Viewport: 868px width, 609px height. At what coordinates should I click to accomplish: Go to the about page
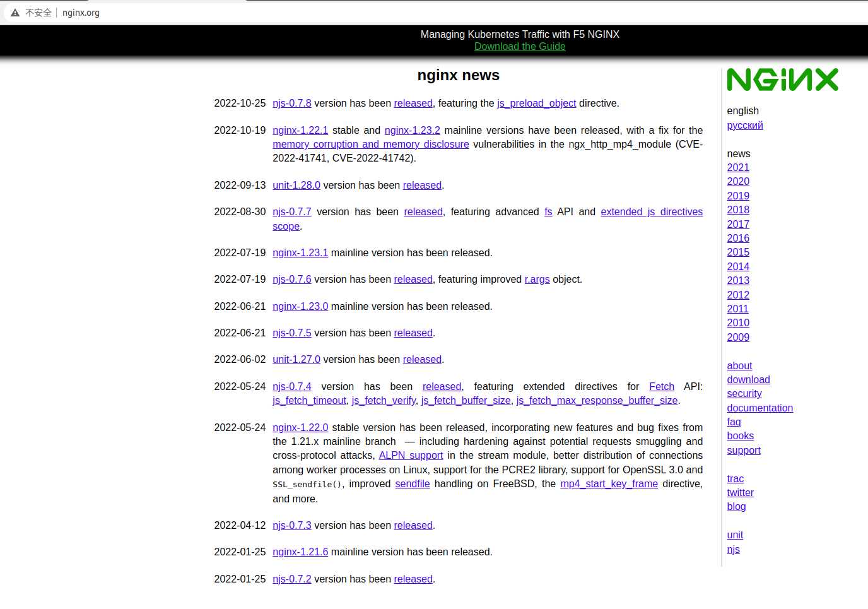(x=739, y=366)
